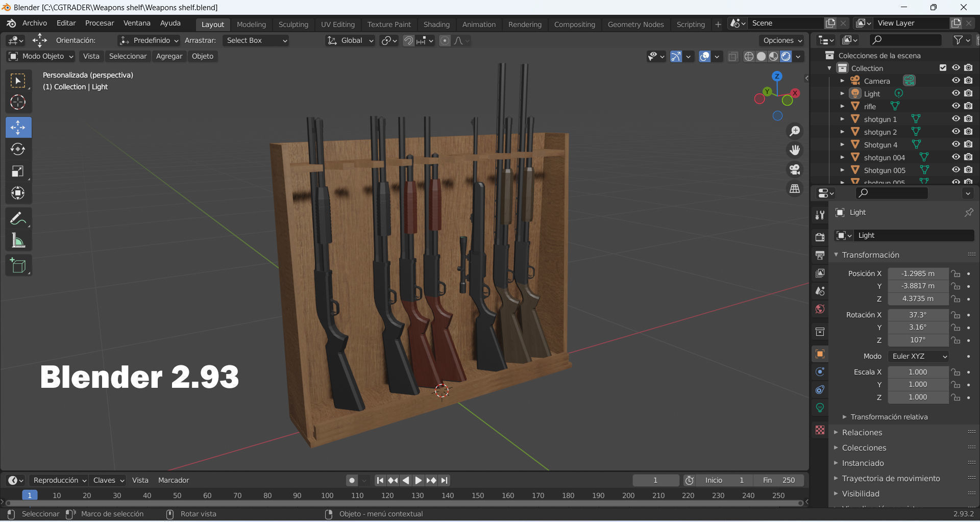Open Euler XYZ rotation mode dropdown
The width and height of the screenshot is (980, 522).
pos(919,356)
